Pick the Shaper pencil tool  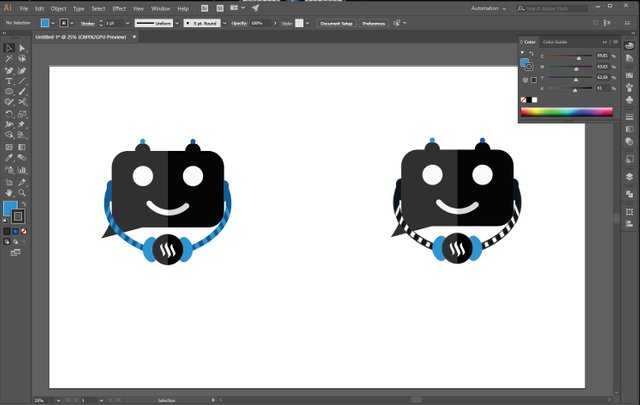point(9,102)
